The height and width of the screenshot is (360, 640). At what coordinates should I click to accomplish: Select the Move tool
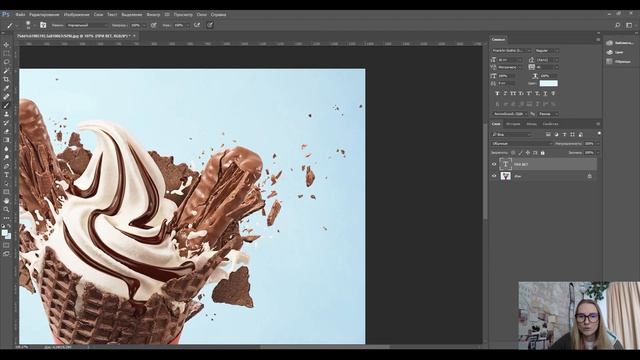(x=6, y=44)
